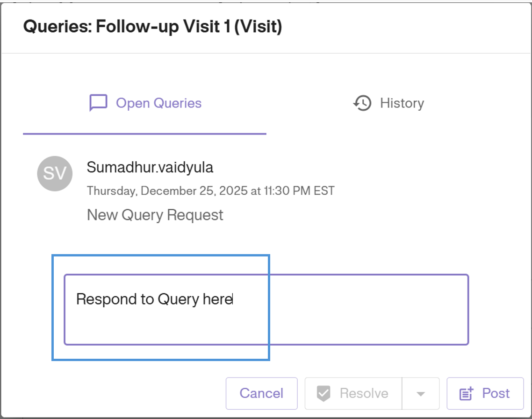
Task: Click the December 25, 2025 timestamp
Action: [x=210, y=191]
